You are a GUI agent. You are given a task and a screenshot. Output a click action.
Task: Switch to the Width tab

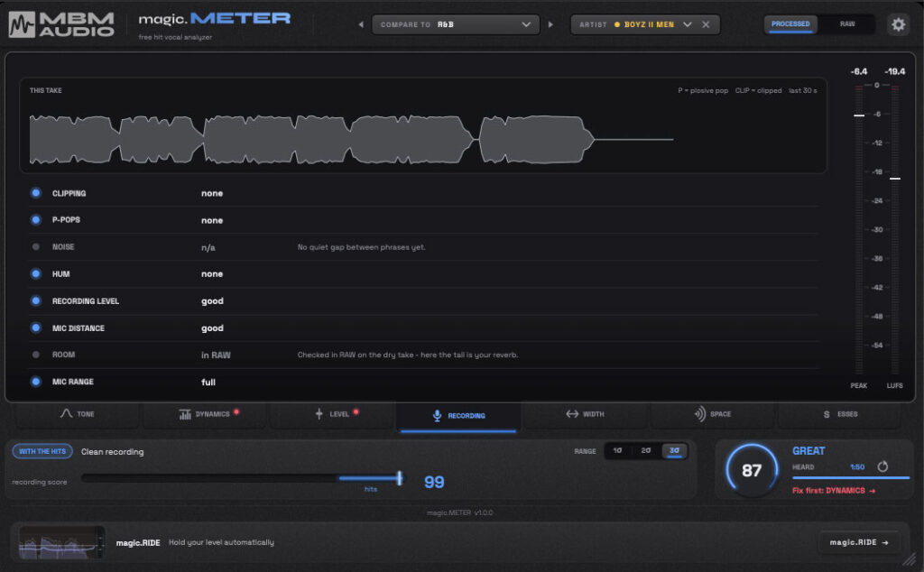[585, 414]
